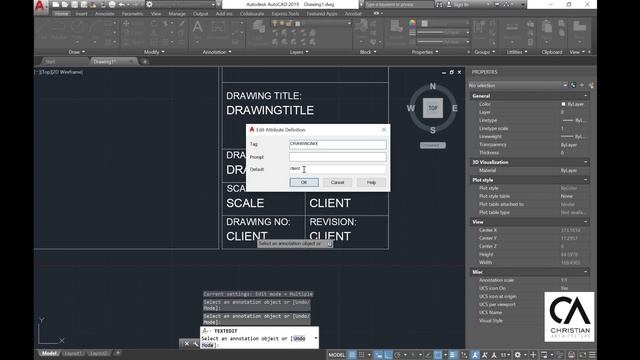The height and width of the screenshot is (360, 640).
Task: Toggle PICKADD icon in Properties panel
Action: 573,85
